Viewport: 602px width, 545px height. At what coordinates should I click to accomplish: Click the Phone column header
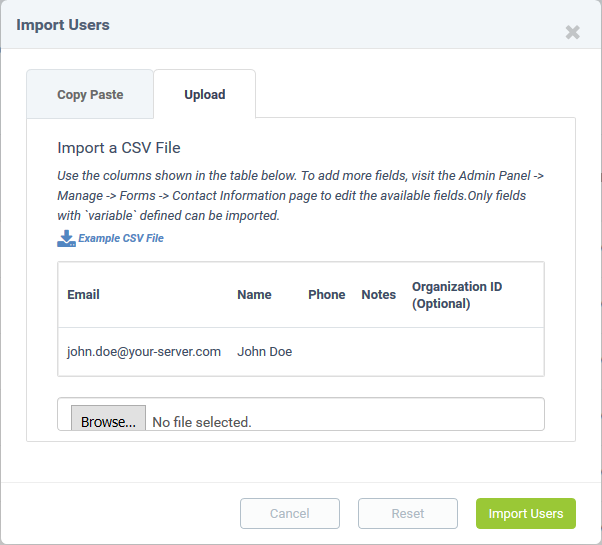click(327, 295)
